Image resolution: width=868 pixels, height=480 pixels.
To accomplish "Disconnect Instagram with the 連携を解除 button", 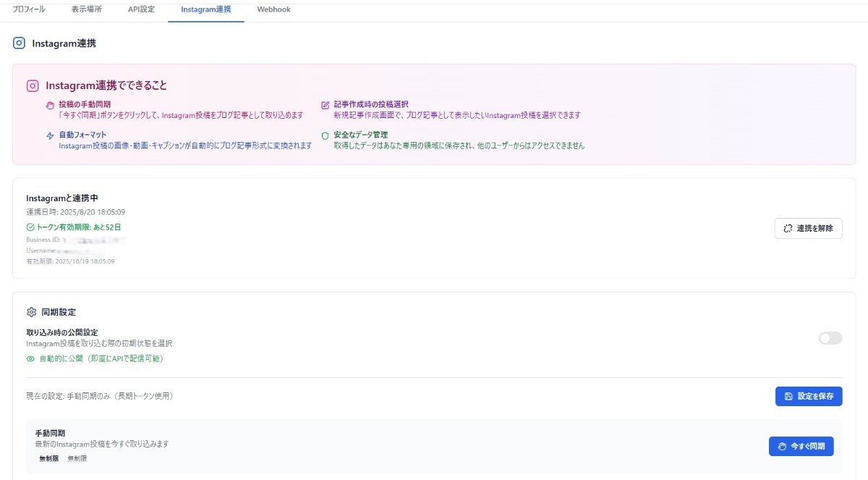I will click(808, 228).
